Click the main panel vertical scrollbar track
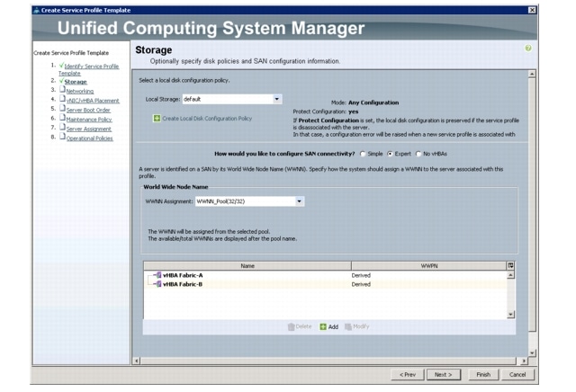This screenshot has width=576, height=392. (532, 213)
